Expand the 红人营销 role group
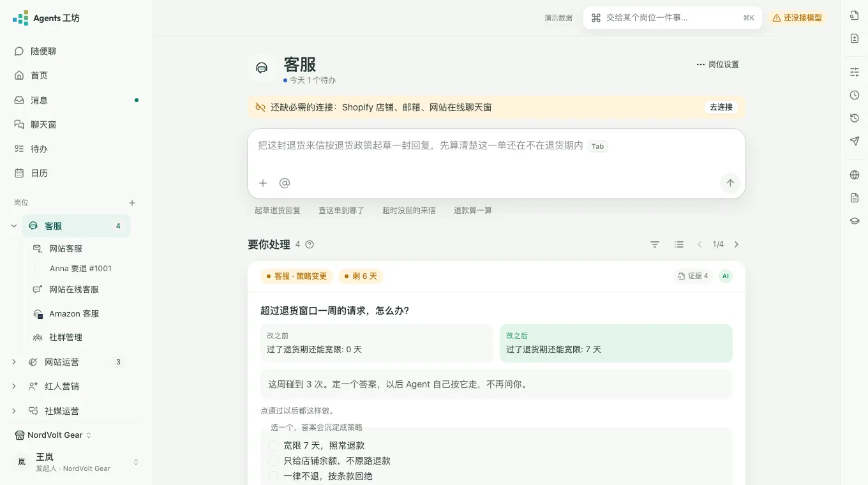The image size is (868, 485). [14, 386]
